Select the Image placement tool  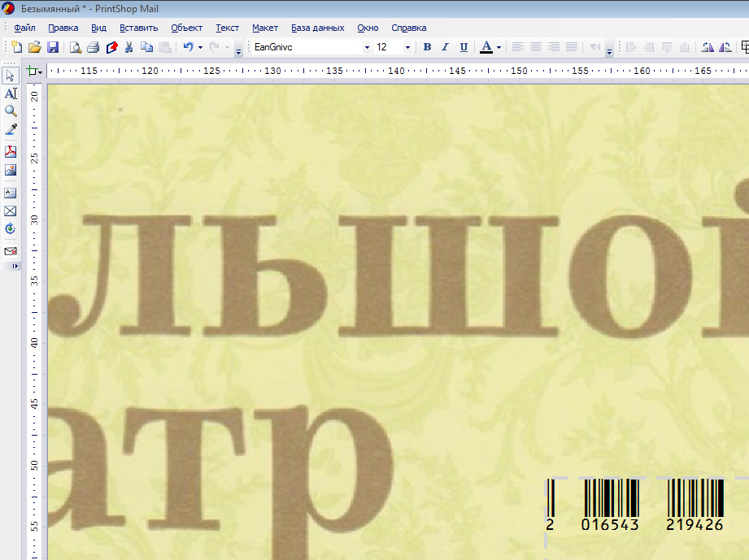[x=11, y=170]
